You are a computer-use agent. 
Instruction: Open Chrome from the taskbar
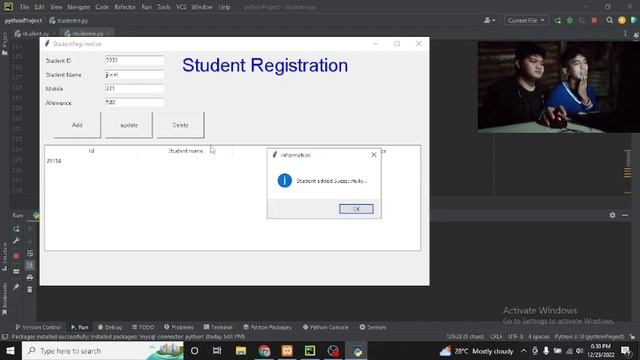[x=264, y=351]
